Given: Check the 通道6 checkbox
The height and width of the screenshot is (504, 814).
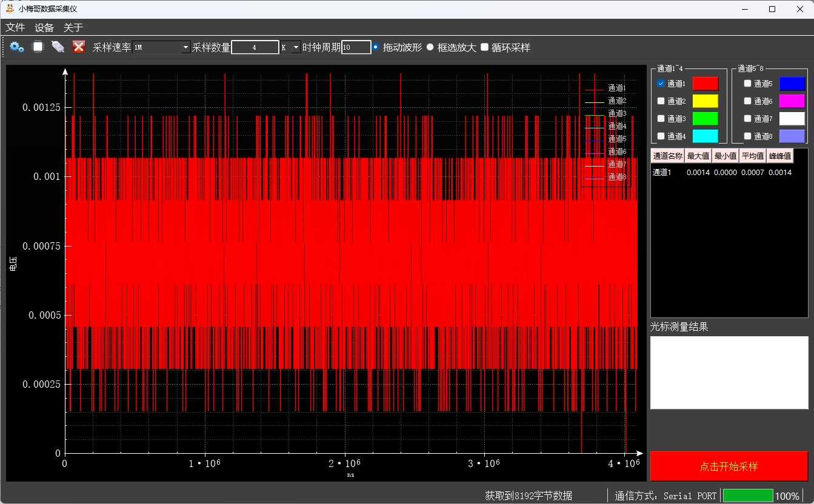Looking at the screenshot, I should [748, 101].
